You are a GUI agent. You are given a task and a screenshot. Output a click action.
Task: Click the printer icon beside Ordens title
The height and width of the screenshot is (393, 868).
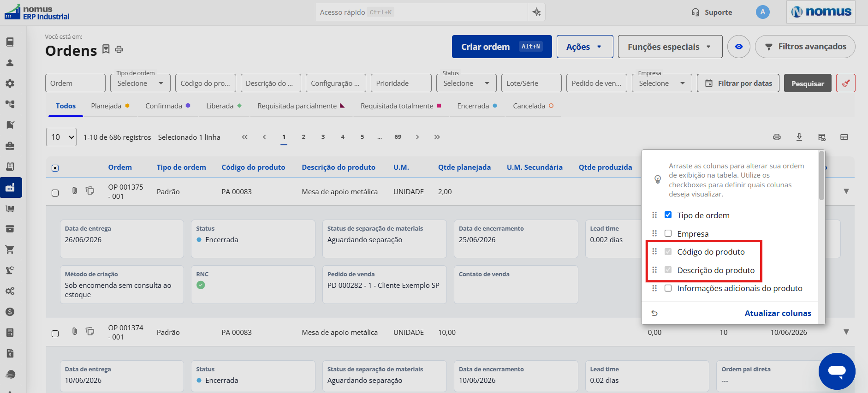pos(119,49)
